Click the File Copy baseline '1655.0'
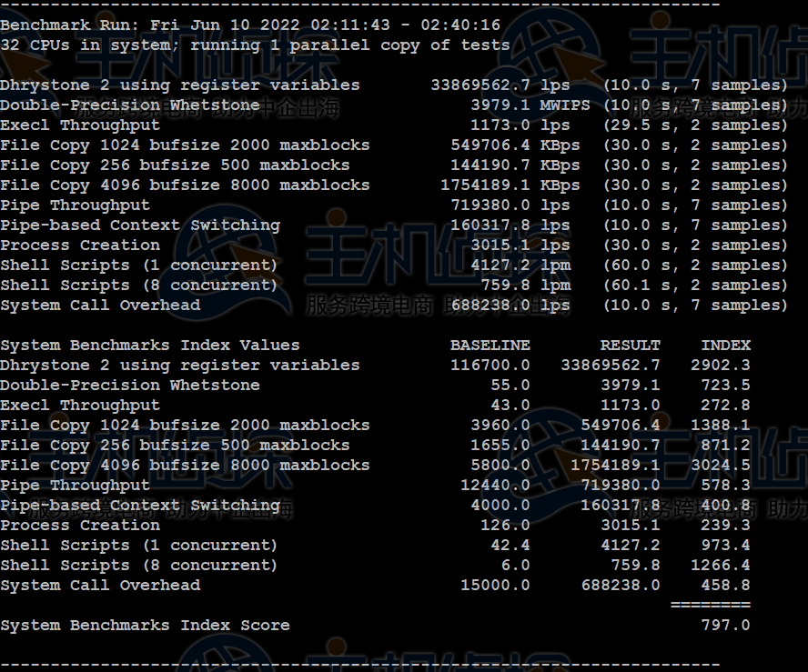This screenshot has width=808, height=672. coord(500,445)
